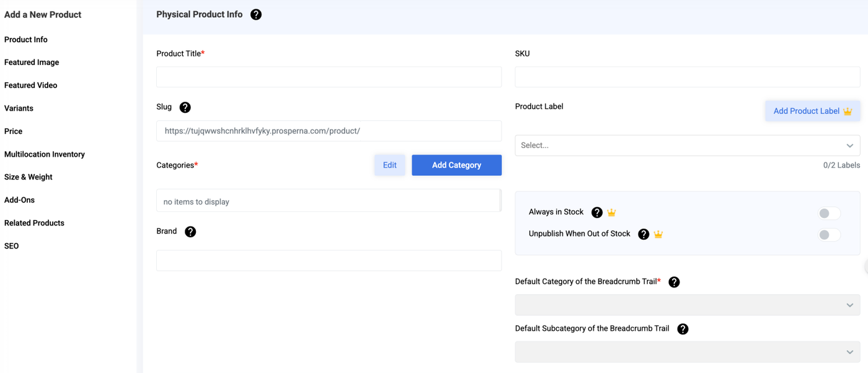Open the Product Label select dropdown
The image size is (868, 373).
[687, 146]
